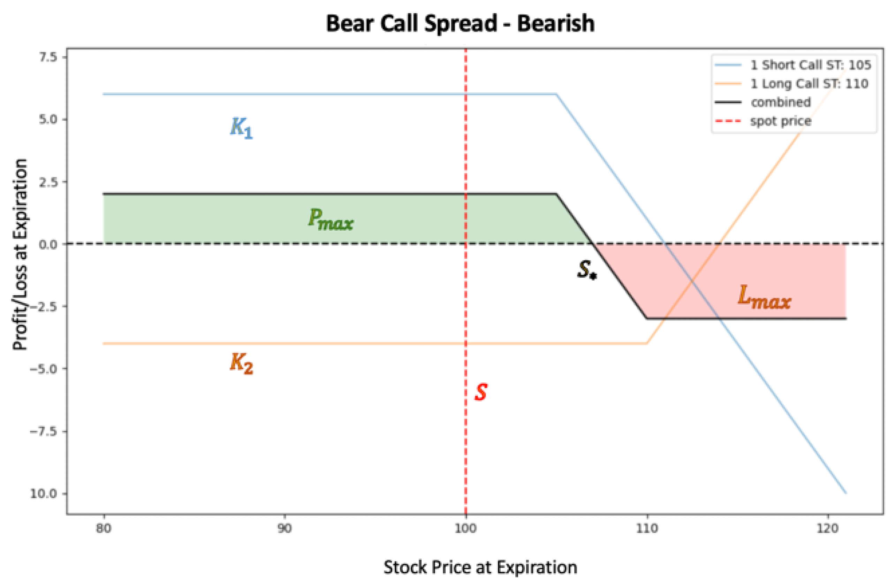895x588 pixels.
Task: Select the '1 Short Call ST: 105' legend entry
Action: pyautogui.click(x=810, y=65)
